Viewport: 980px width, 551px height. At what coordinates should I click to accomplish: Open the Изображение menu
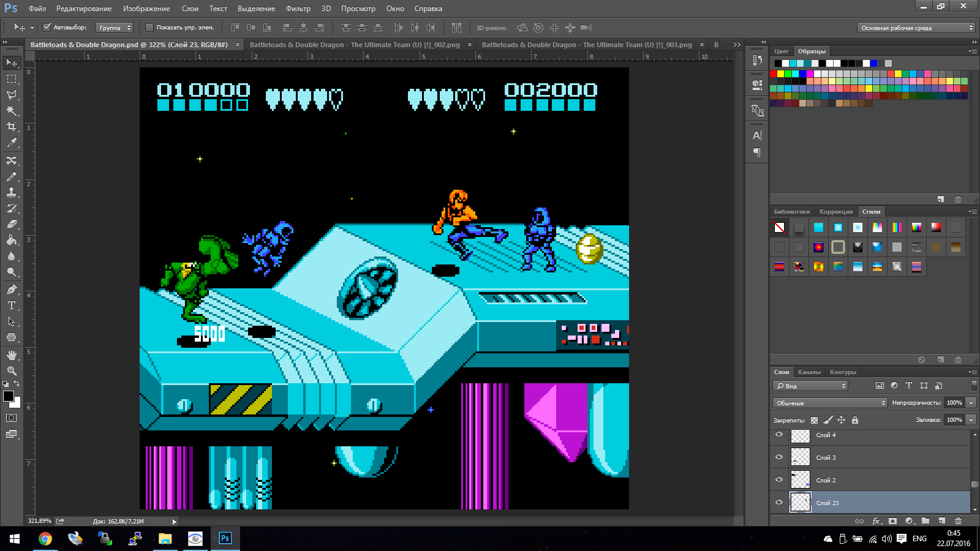(146, 9)
